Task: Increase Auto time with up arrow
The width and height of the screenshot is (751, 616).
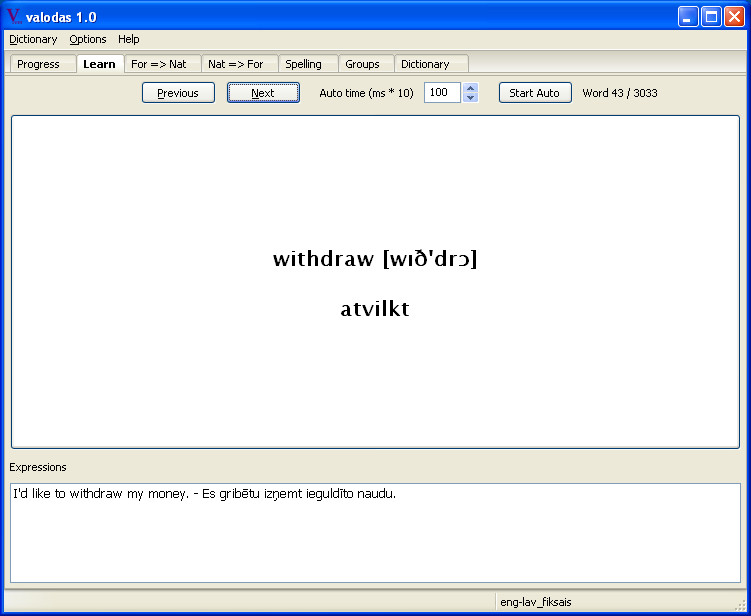Action: pyautogui.click(x=471, y=88)
